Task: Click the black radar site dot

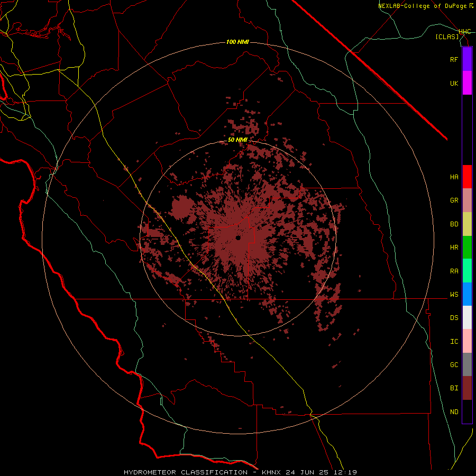Action: coord(238,238)
